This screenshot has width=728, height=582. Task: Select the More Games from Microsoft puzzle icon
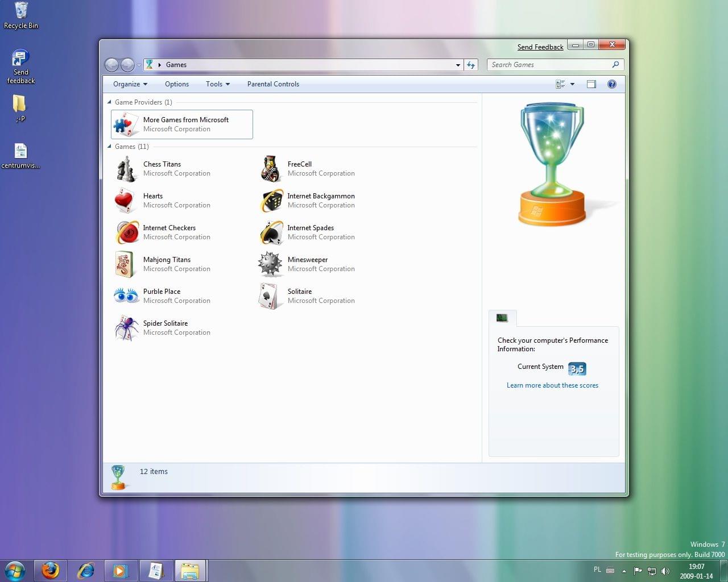pyautogui.click(x=126, y=124)
